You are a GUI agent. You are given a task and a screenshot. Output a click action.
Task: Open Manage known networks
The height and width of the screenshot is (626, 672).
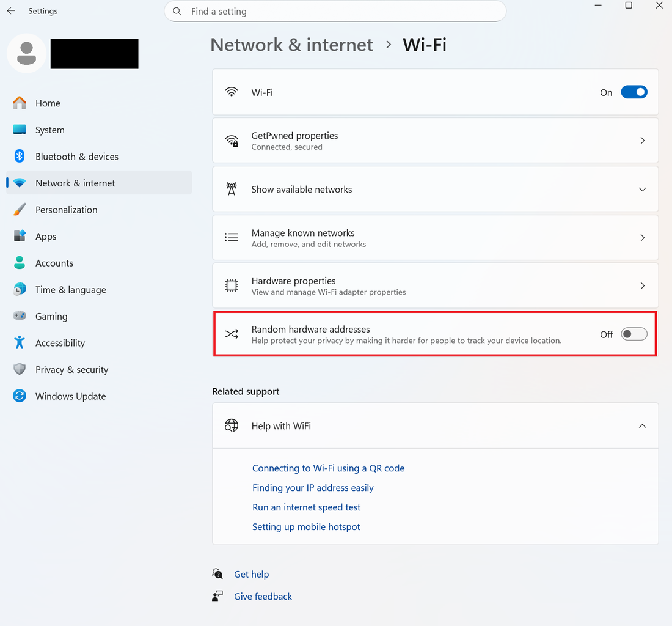point(435,237)
